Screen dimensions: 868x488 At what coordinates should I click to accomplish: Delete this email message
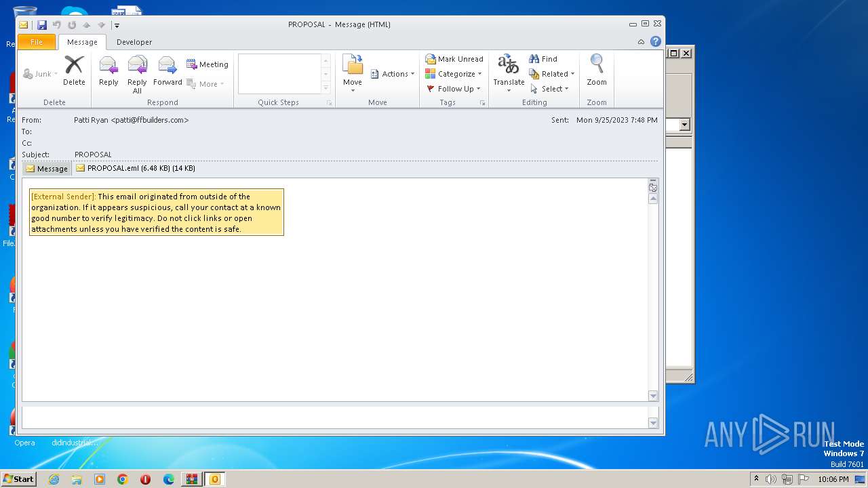click(x=74, y=71)
